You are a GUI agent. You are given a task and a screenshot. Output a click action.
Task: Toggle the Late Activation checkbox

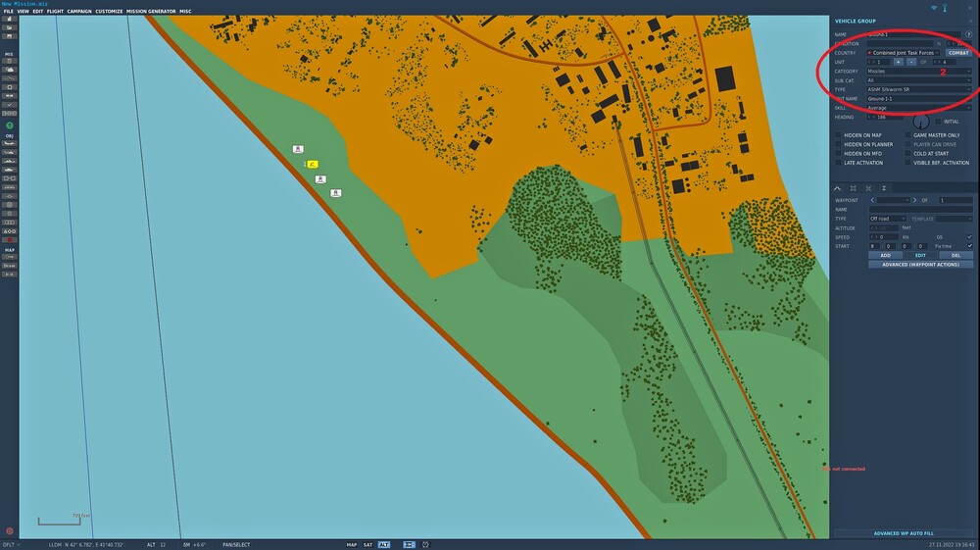point(839,163)
